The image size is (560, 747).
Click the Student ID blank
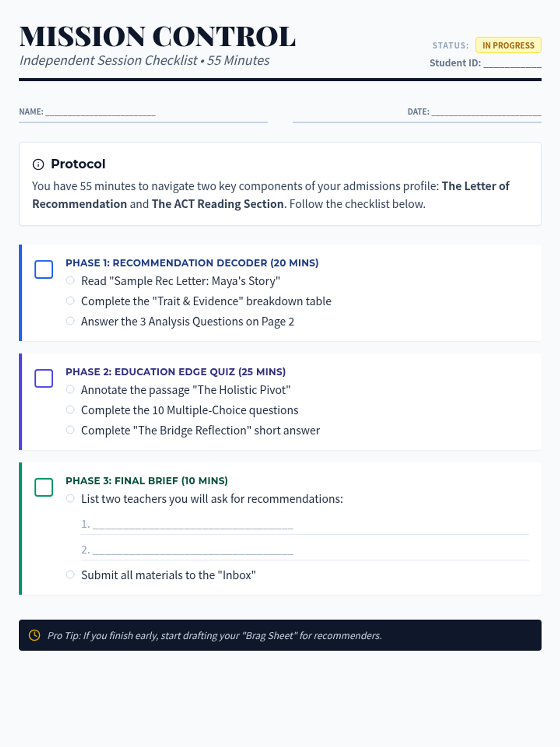pos(512,63)
